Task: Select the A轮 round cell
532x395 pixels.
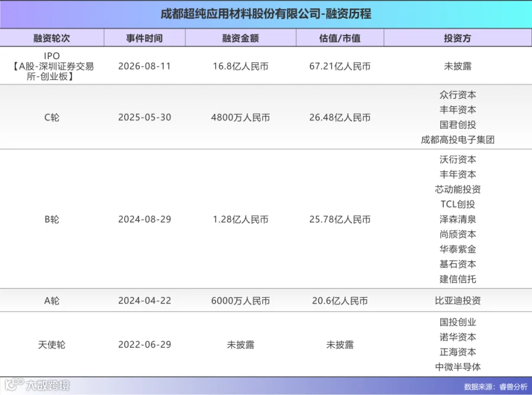Action: click(51, 300)
